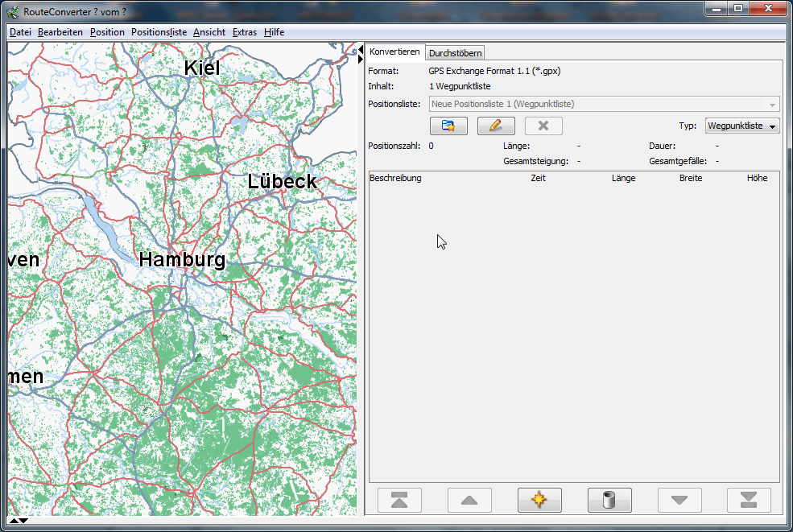Click the pencil rename position list button
The width and height of the screenshot is (793, 532).
tap(496, 126)
